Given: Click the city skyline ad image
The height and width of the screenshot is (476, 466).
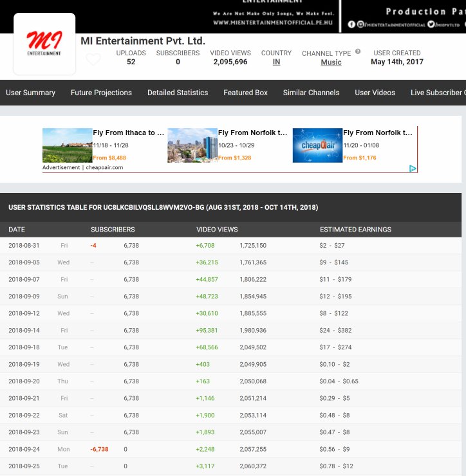Looking at the screenshot, I should point(192,145).
